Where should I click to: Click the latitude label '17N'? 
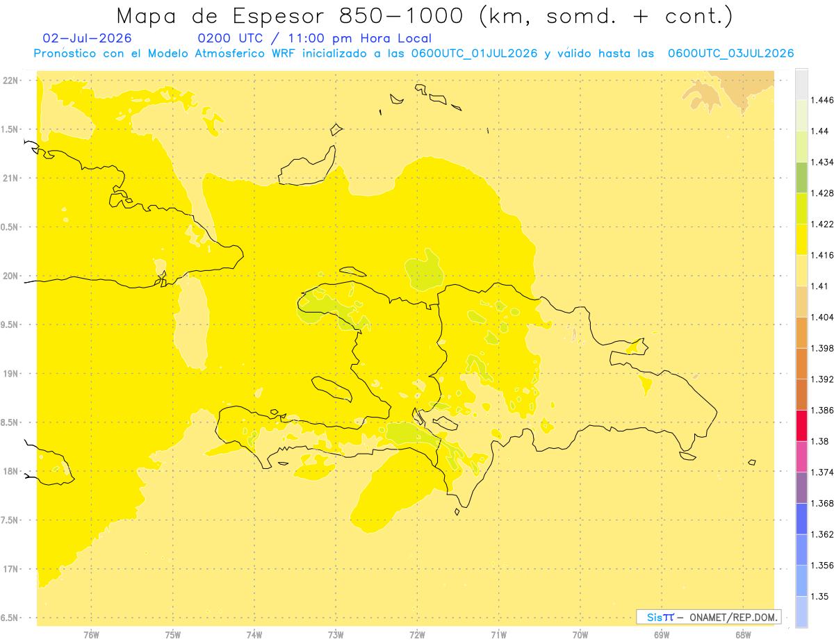coord(11,569)
